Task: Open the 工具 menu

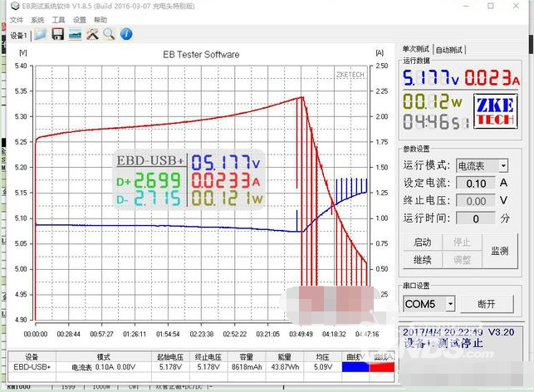Action: click(58, 20)
